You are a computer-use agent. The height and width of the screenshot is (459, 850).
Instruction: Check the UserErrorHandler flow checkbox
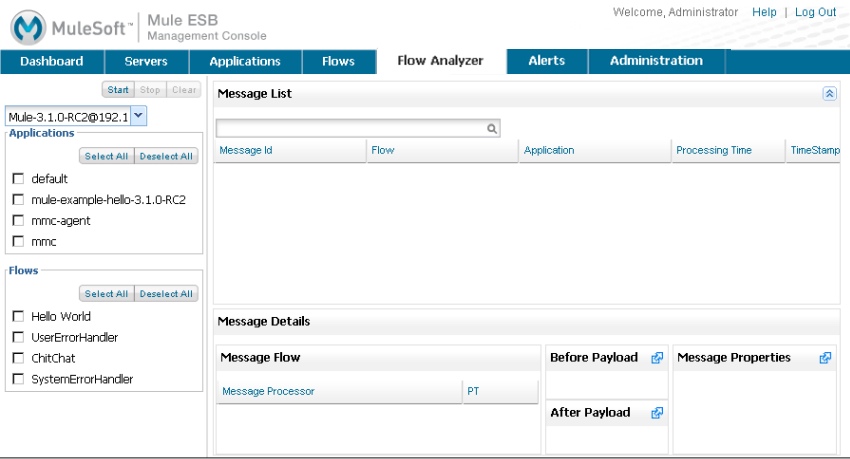tap(18, 337)
